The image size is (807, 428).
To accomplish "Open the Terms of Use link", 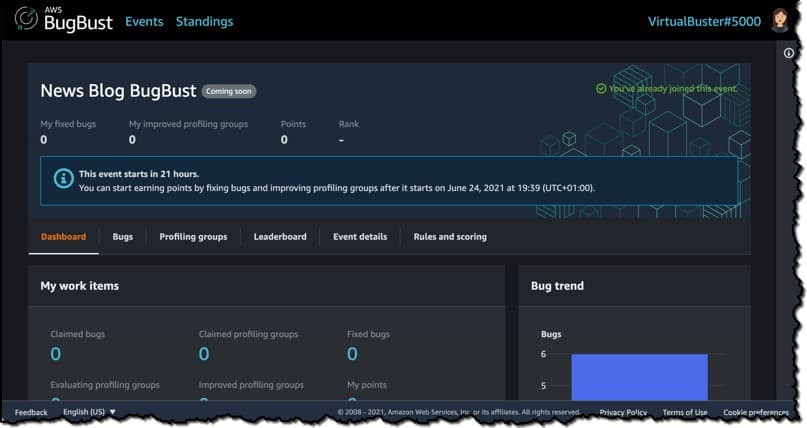I will pyautogui.click(x=685, y=412).
